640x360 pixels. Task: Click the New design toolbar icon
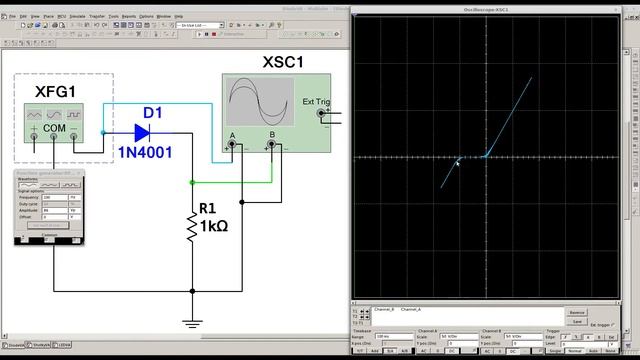pos(23,25)
